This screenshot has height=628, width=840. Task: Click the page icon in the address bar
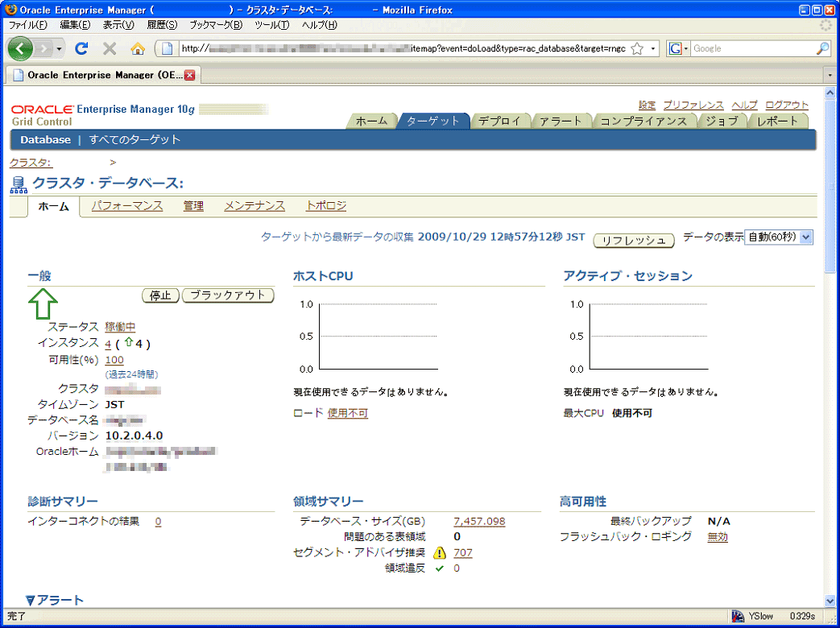point(168,49)
